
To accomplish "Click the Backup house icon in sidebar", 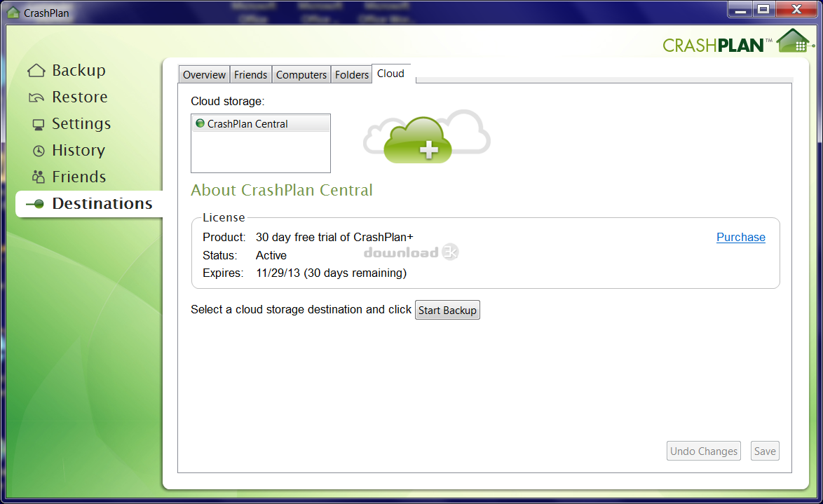I will pos(36,71).
